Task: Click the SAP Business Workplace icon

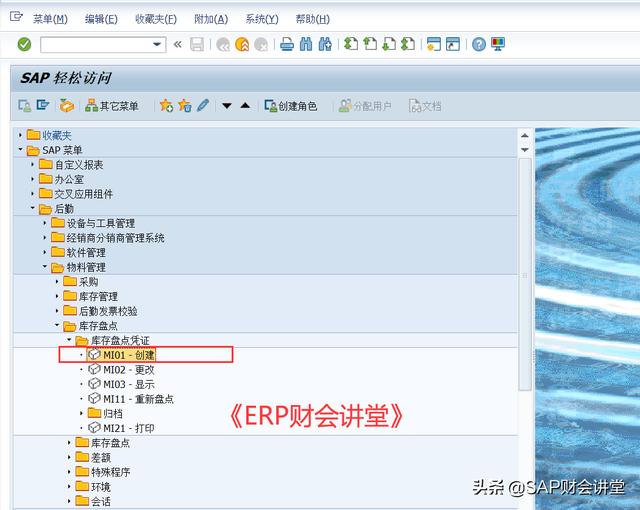Action: click(x=67, y=106)
